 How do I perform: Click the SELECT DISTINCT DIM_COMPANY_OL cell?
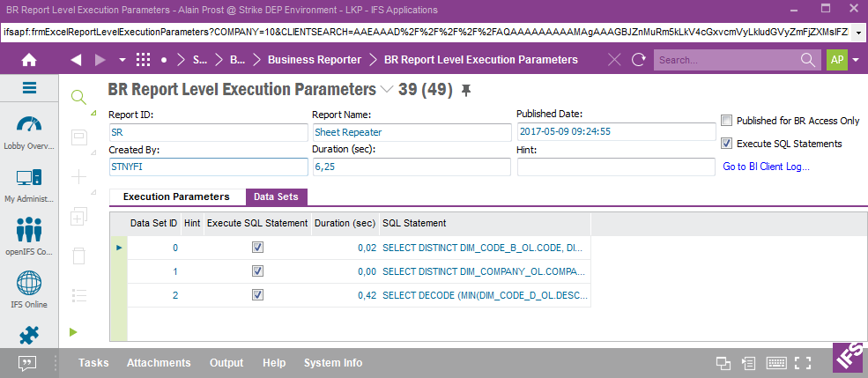coord(485,271)
